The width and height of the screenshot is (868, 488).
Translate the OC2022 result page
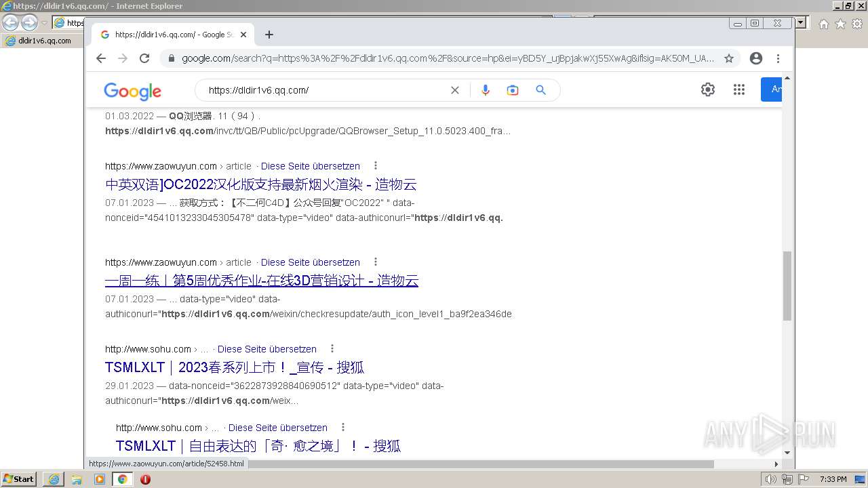pos(311,166)
